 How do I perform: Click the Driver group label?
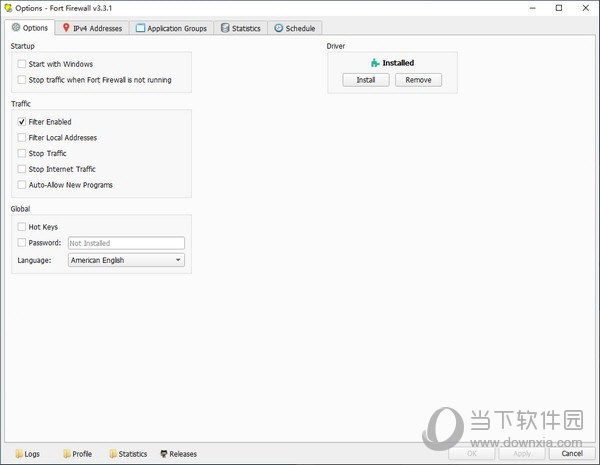(336, 46)
